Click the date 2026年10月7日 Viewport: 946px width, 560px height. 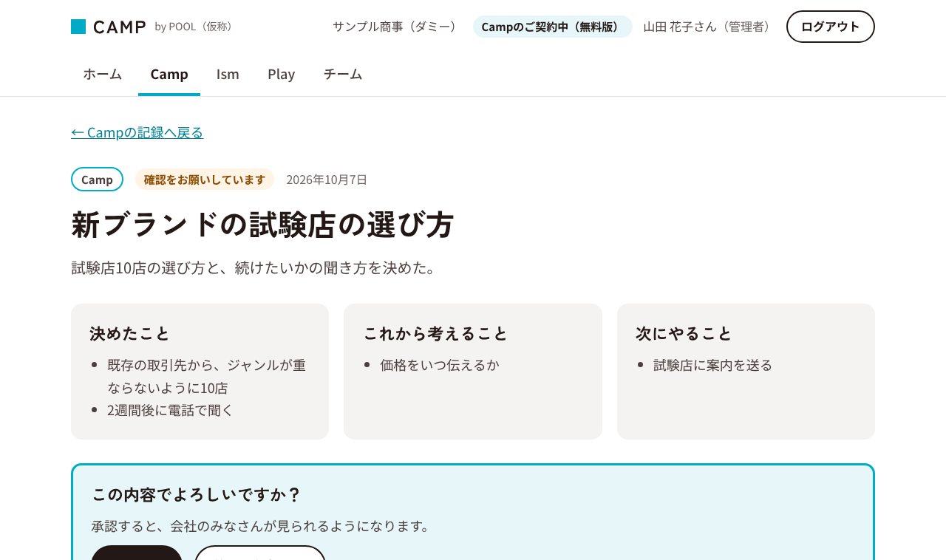(x=327, y=180)
